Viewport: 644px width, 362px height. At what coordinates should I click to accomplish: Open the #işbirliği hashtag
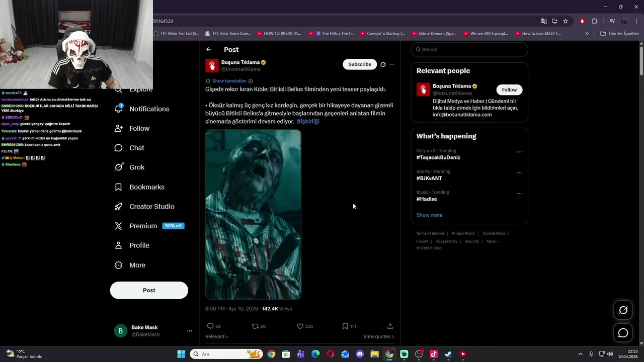tap(308, 121)
